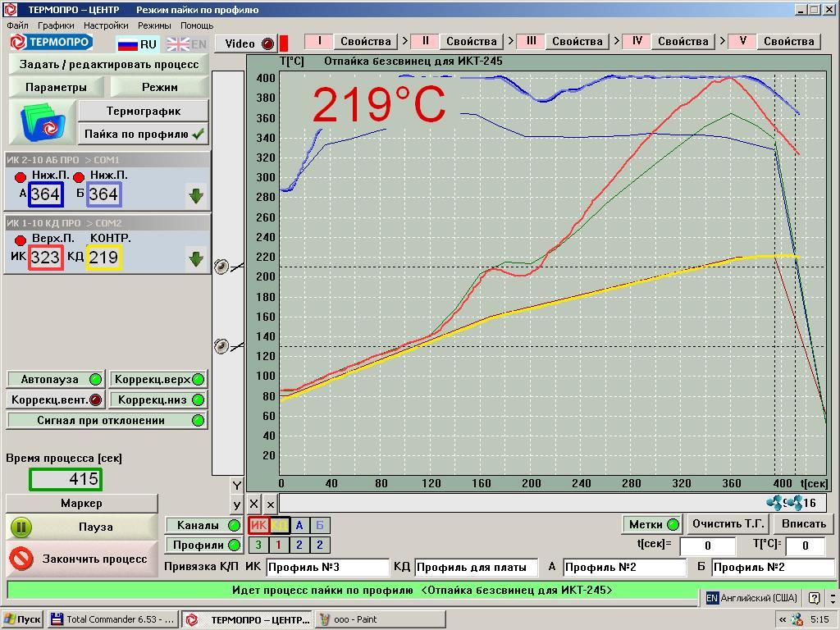Click Очистить Т.Г. button
The width and height of the screenshot is (840, 630).
pos(729,524)
